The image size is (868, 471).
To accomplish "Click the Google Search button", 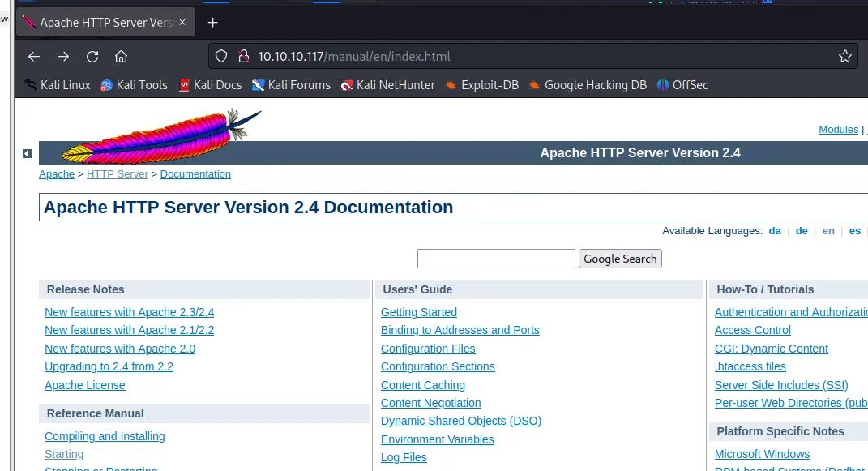I will click(x=620, y=259).
